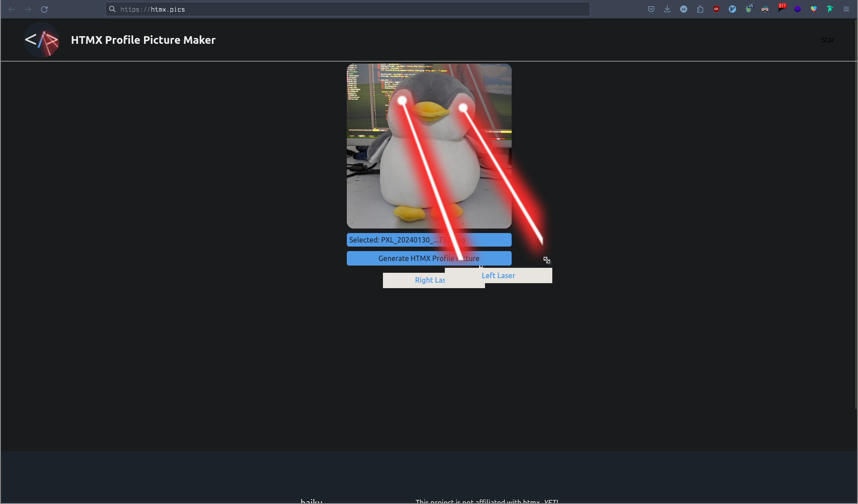Image resolution: width=858 pixels, height=504 pixels.
Task: Reload the htmx.pics page
Action: [44, 9]
